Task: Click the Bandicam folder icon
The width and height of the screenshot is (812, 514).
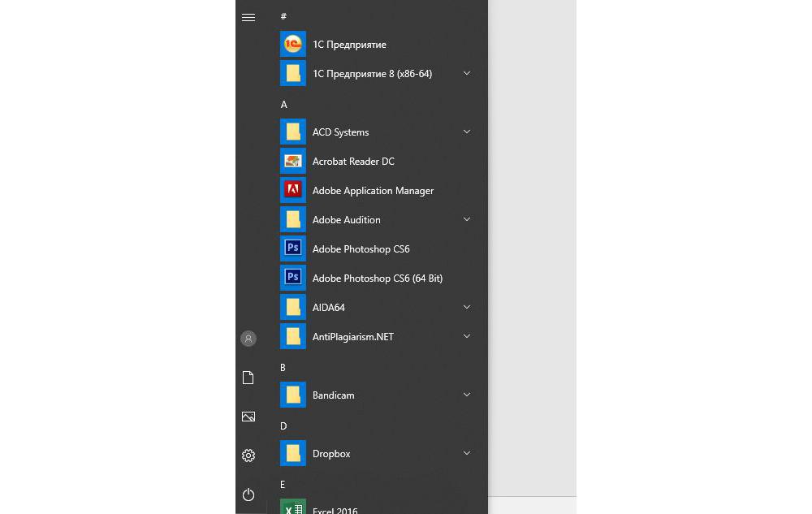Action: [293, 395]
